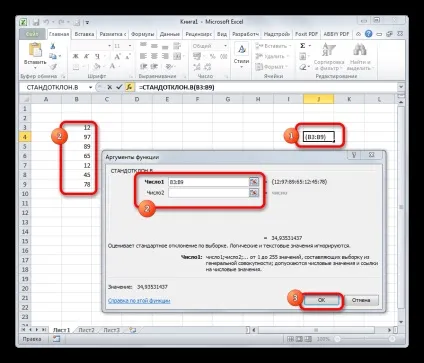This screenshot has height=363, width=424.
Task: Click the Число2 range selector icon
Action: tap(254, 193)
